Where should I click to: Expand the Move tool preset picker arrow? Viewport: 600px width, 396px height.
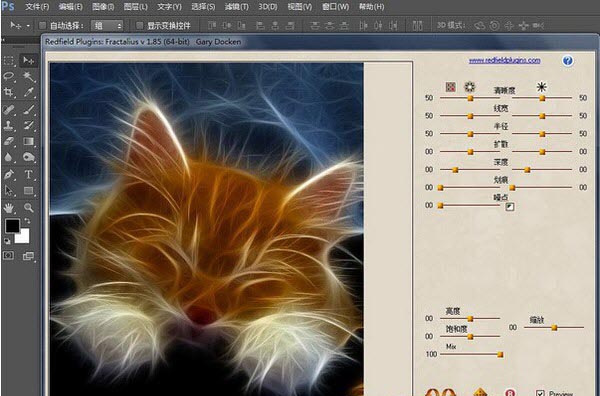coord(28,26)
